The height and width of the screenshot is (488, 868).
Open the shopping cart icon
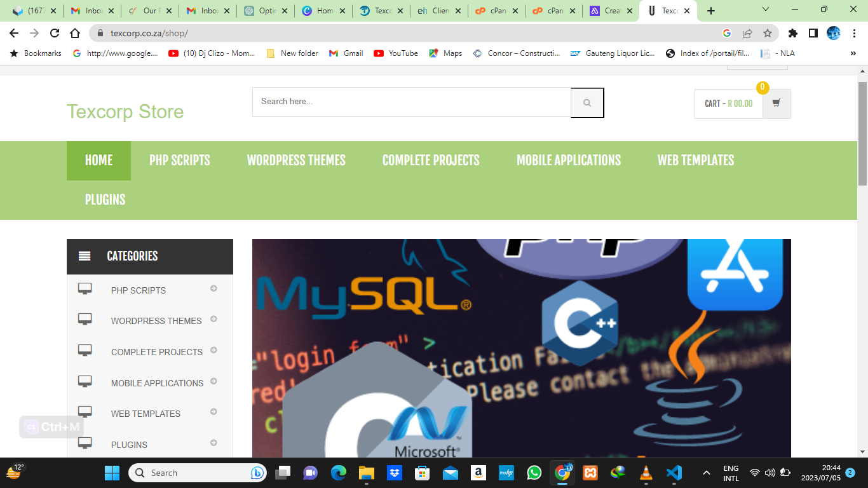click(776, 104)
